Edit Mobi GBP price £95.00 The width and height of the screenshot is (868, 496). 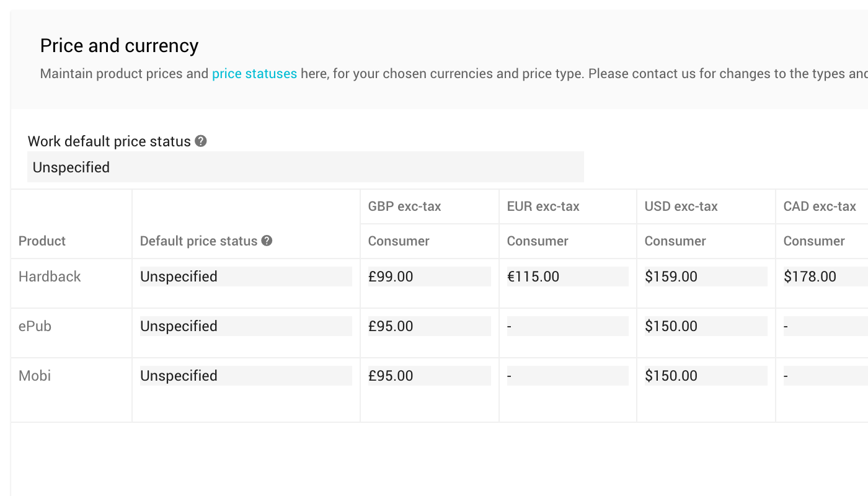point(429,376)
